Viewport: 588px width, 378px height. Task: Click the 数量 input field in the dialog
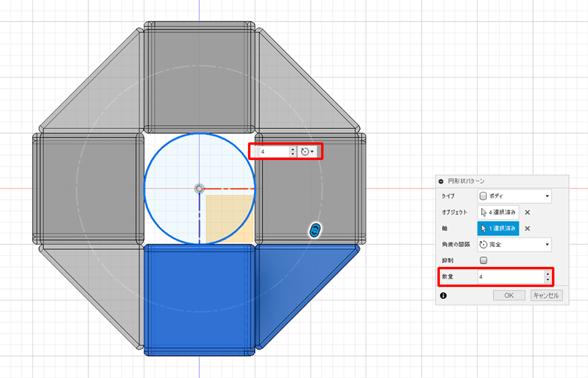coord(509,277)
